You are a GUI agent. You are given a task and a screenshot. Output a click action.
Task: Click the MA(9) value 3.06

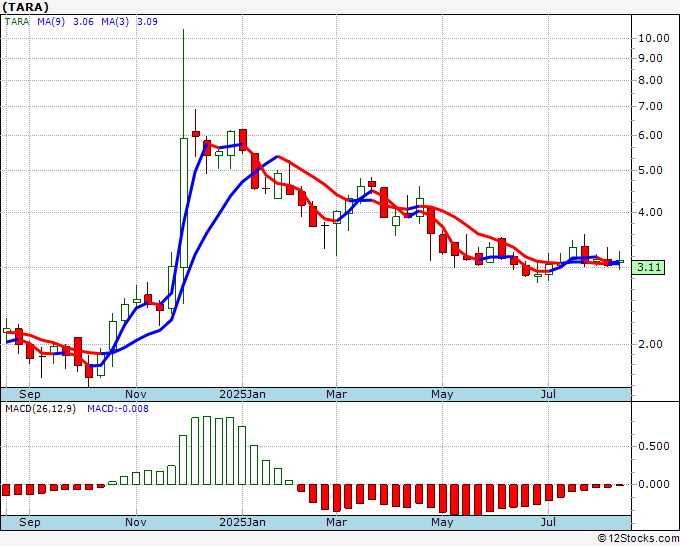(x=83, y=22)
